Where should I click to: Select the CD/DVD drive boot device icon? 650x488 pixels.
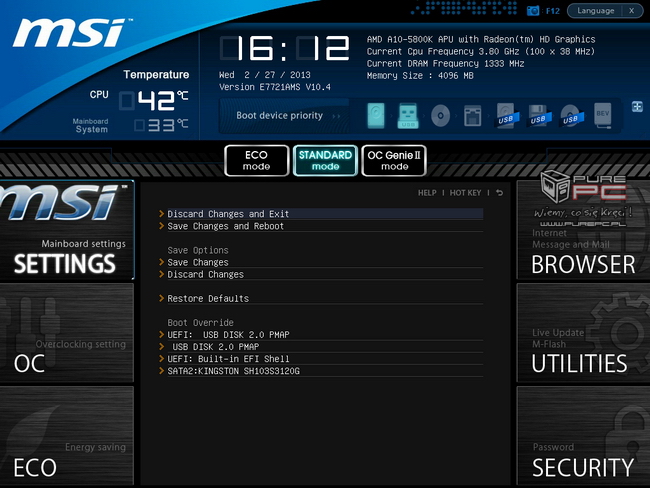[x=440, y=116]
